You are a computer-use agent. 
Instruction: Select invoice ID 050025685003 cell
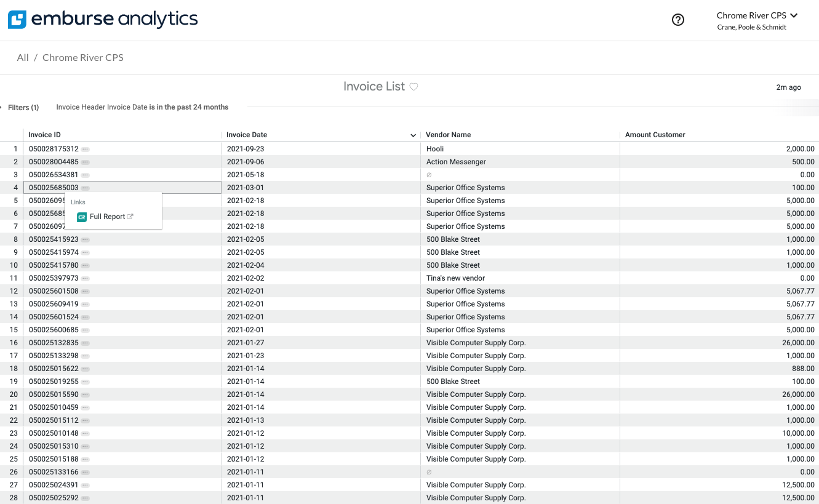pyautogui.click(x=54, y=188)
